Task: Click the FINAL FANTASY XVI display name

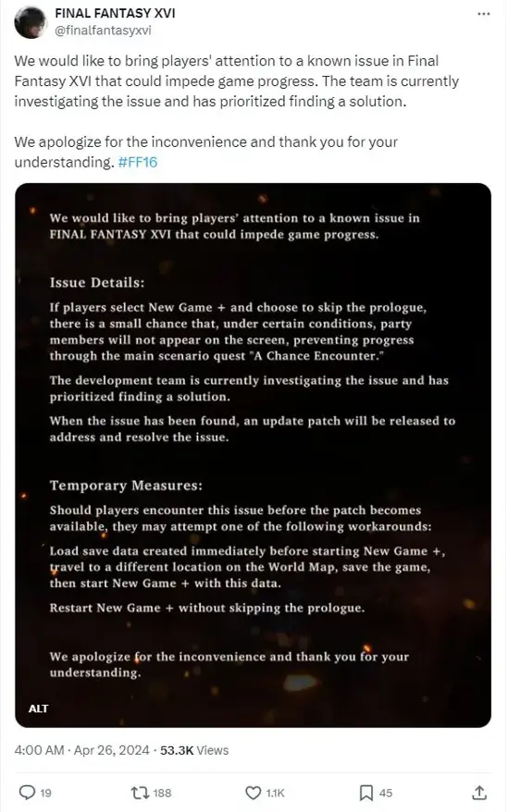Action: 115,13
